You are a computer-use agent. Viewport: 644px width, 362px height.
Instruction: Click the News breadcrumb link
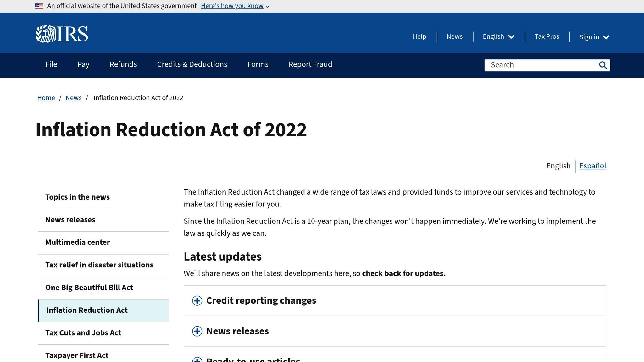coord(73,98)
